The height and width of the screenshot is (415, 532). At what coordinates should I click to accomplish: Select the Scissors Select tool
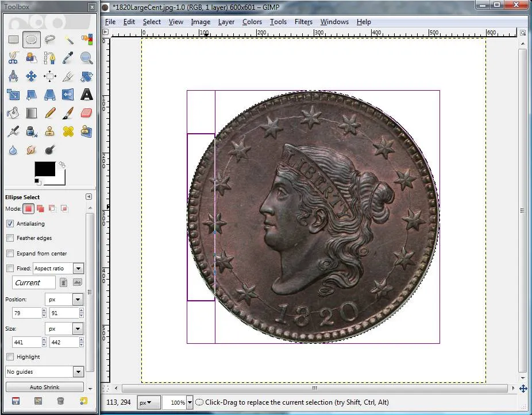13,58
